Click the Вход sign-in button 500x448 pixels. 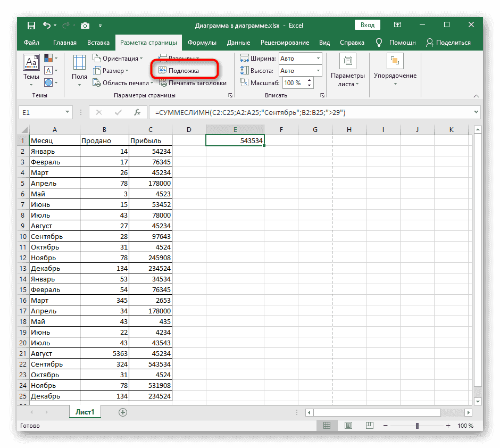coord(367,25)
